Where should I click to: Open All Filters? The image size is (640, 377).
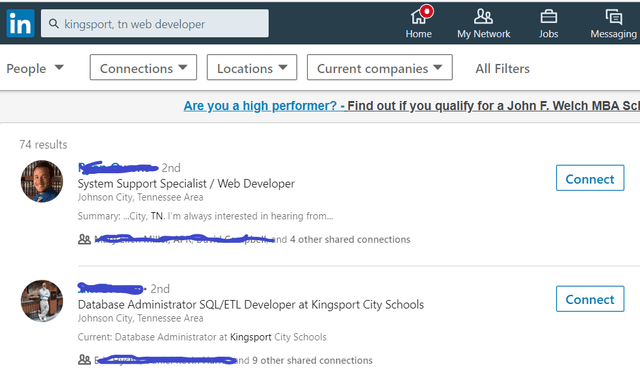(502, 69)
